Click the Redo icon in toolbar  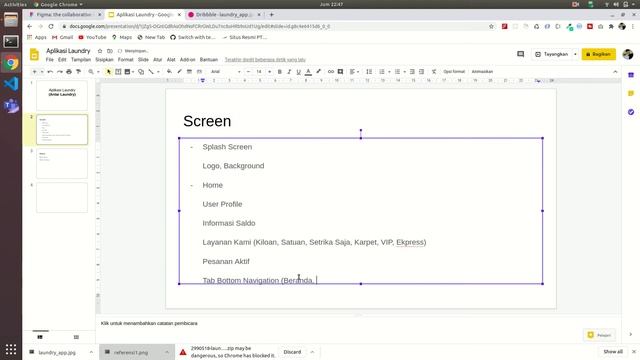tap(60, 72)
